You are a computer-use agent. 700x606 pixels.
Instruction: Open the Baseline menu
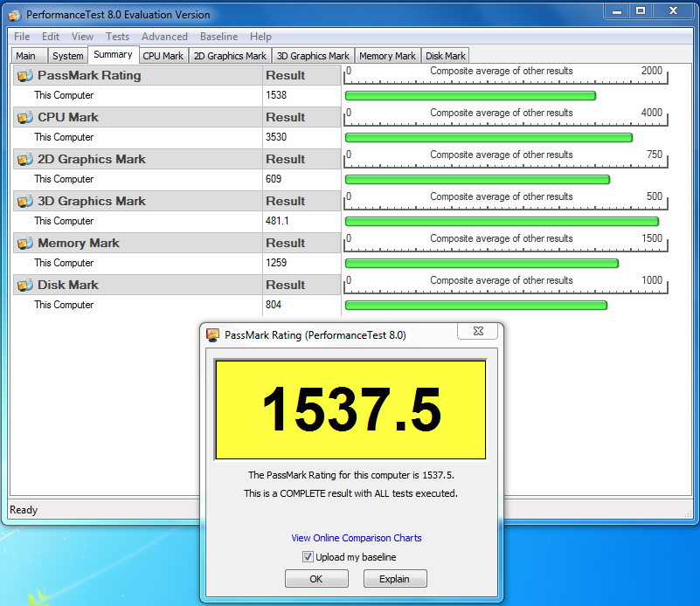coord(218,37)
